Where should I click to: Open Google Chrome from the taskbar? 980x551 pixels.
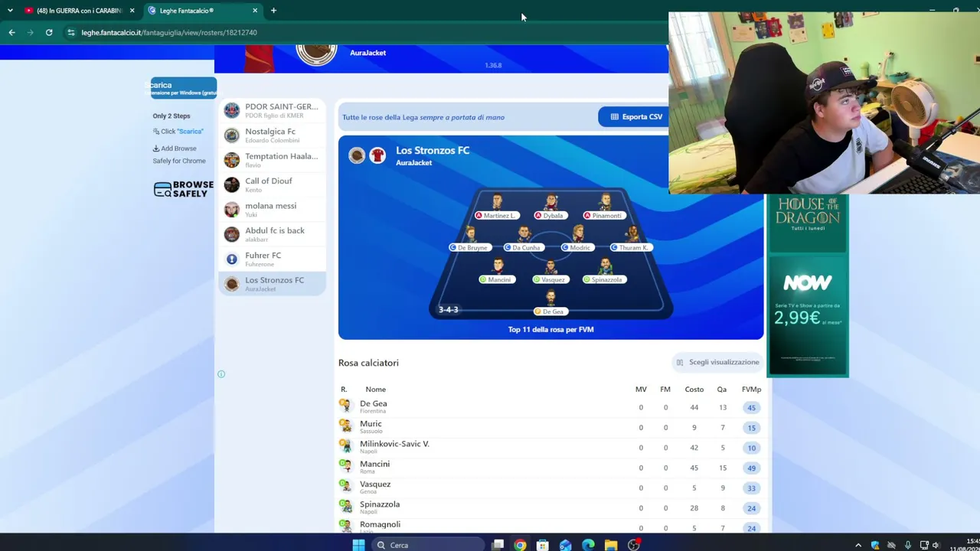520,545
